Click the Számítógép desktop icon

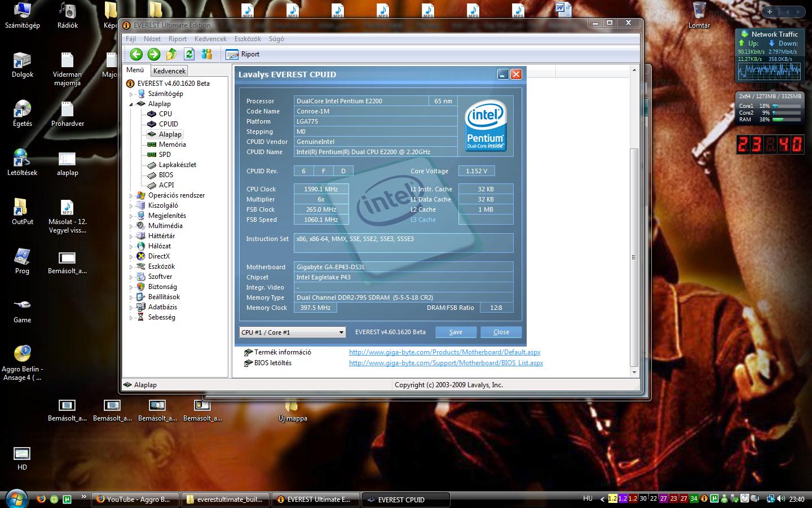(22, 15)
